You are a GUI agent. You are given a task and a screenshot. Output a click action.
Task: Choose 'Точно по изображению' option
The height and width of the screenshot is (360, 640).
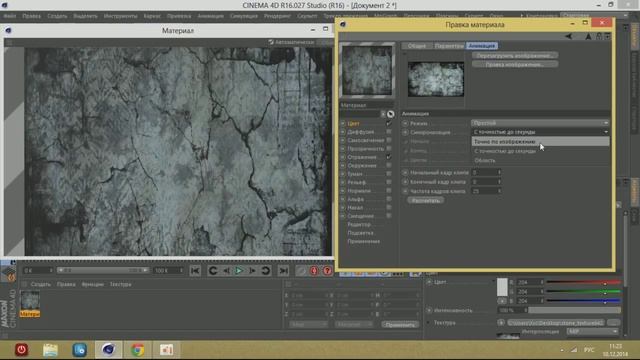[540, 142]
